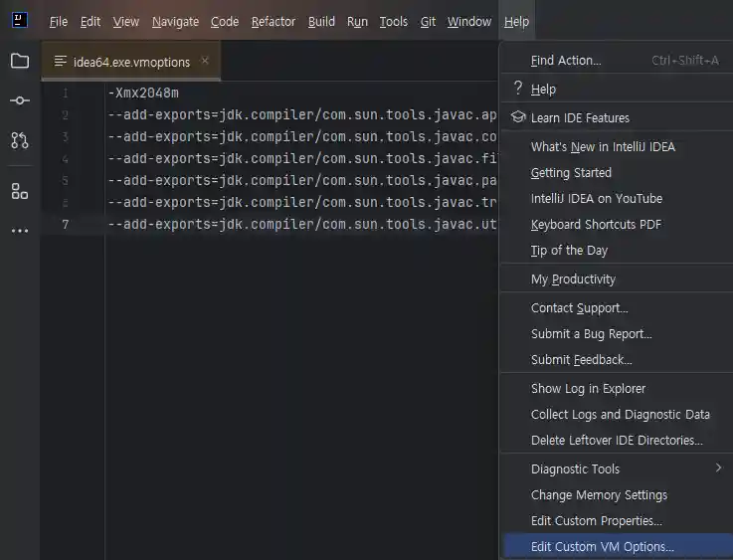Click the line ending in javac.co
The width and height of the screenshot is (733, 560).
302,137
